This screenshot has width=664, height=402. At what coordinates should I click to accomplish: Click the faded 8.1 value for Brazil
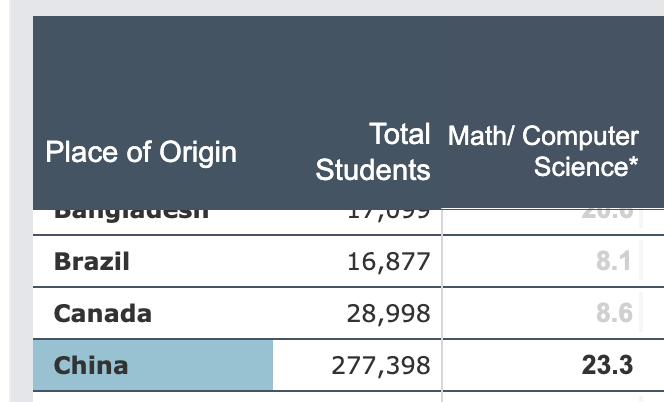pyautogui.click(x=612, y=262)
